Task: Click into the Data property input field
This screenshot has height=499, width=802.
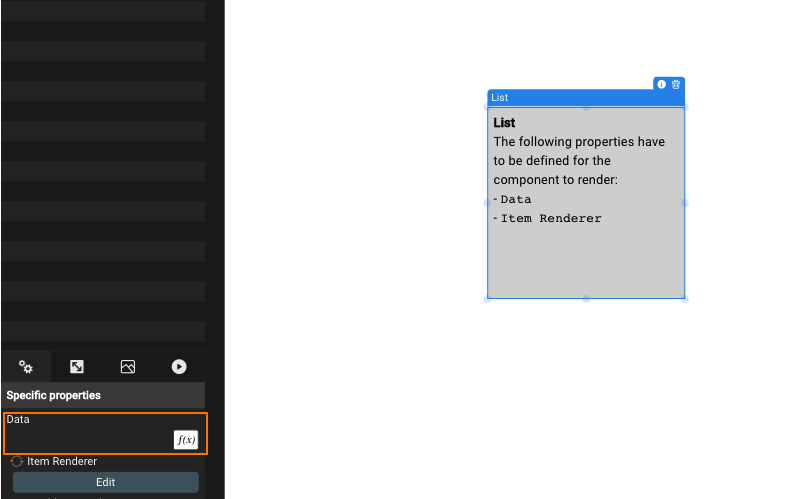Action: pyautogui.click(x=88, y=440)
